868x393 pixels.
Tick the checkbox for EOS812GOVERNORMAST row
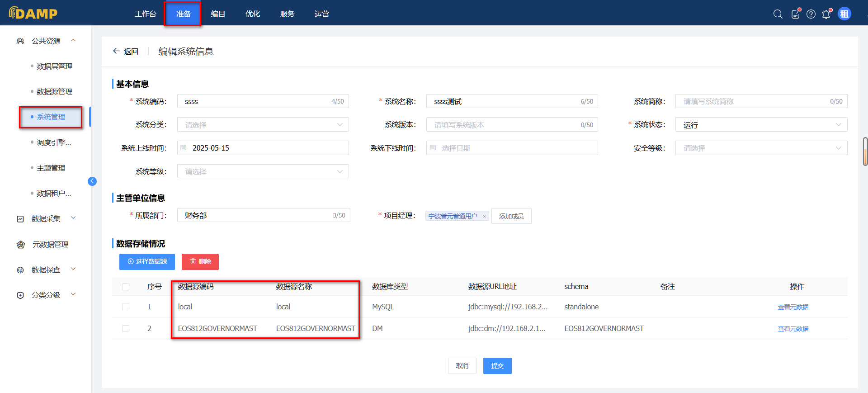click(x=126, y=328)
